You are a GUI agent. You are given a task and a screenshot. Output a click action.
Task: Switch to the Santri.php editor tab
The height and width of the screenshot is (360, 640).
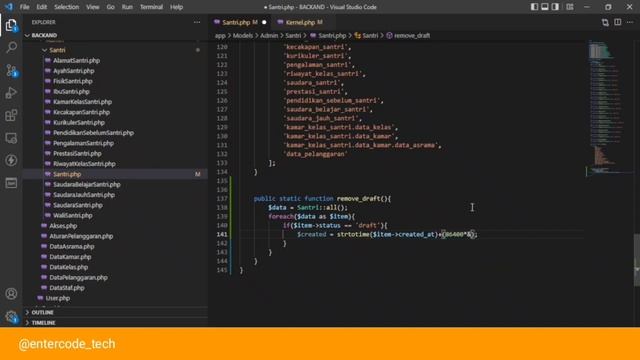240,22
